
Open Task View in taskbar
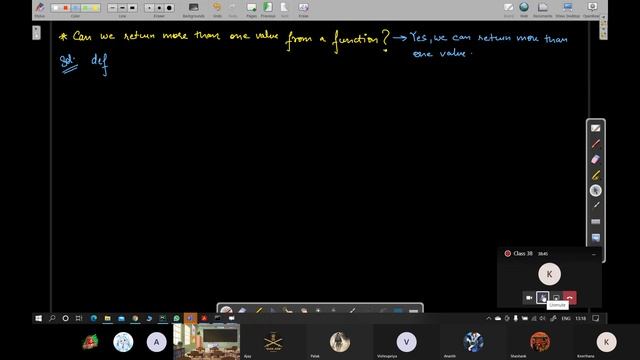click(79, 318)
